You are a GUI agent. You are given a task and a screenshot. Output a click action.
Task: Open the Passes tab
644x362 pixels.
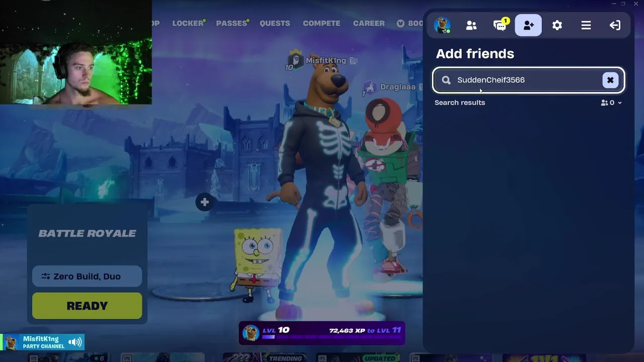231,23
